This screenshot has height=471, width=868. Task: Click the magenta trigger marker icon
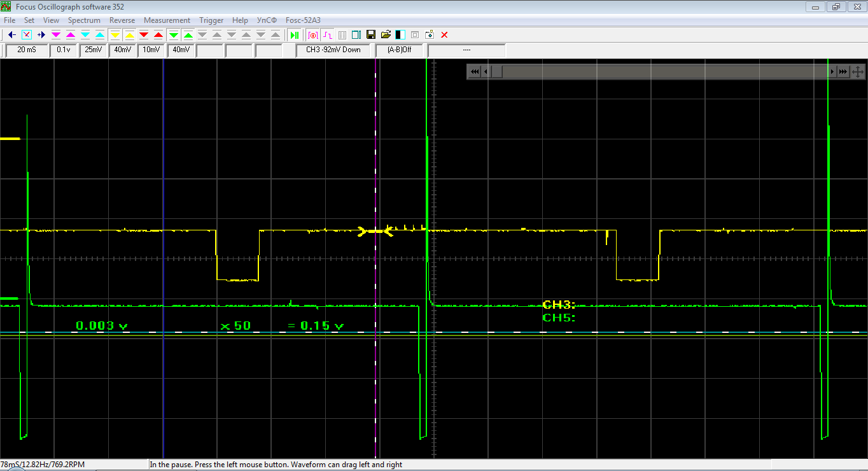click(312, 34)
